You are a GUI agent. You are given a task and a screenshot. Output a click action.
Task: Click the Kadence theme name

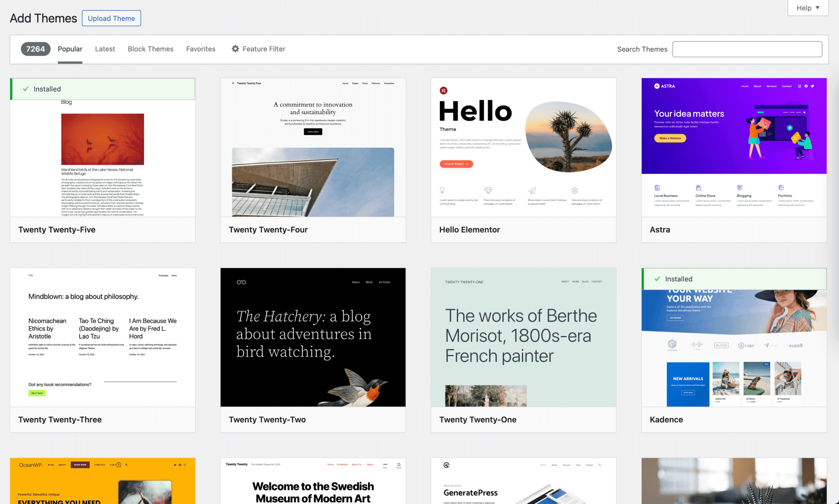click(666, 420)
